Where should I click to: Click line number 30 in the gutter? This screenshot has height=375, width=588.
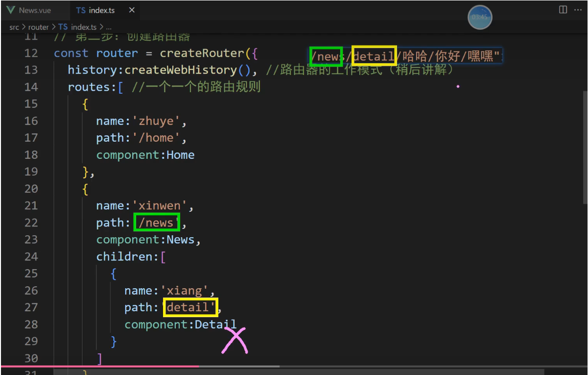[31, 358]
